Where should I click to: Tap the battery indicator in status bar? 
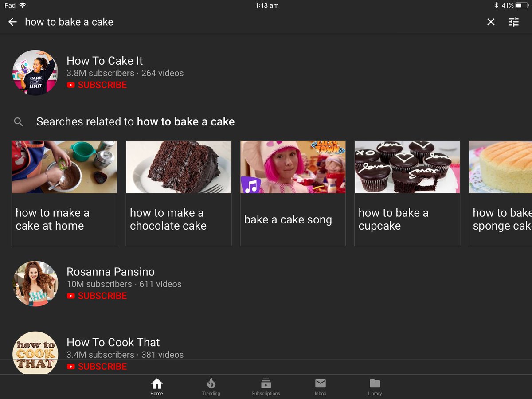(522, 5)
